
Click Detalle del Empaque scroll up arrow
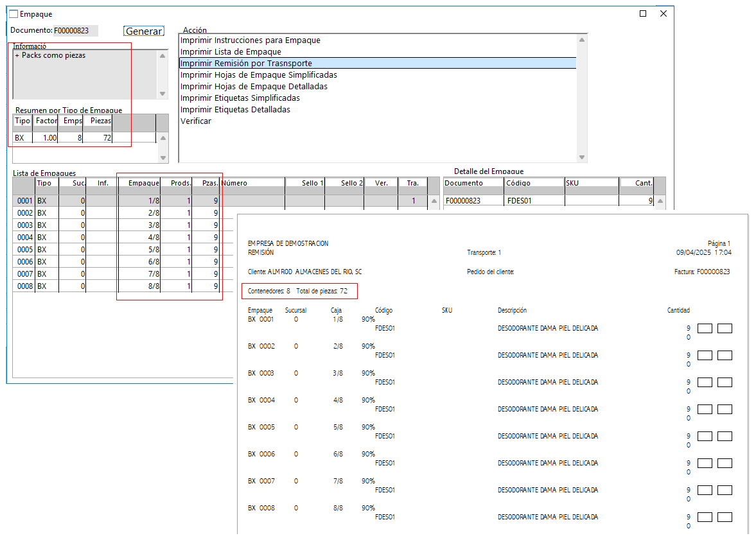point(660,201)
